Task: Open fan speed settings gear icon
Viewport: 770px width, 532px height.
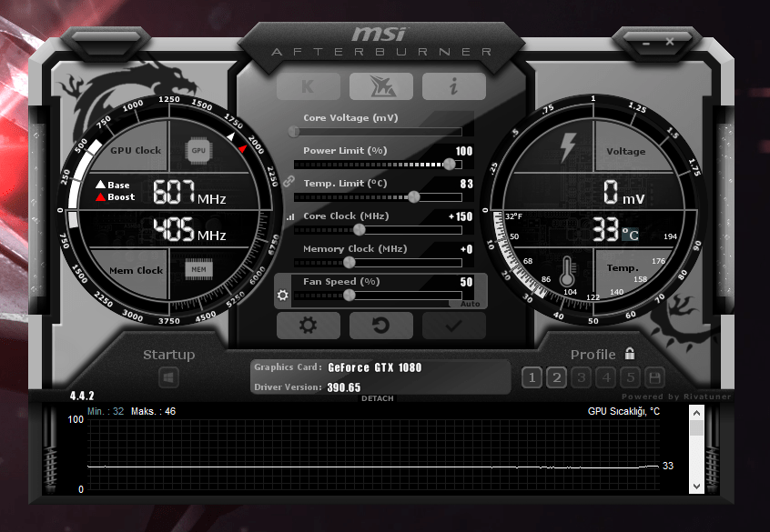Action: [x=283, y=295]
